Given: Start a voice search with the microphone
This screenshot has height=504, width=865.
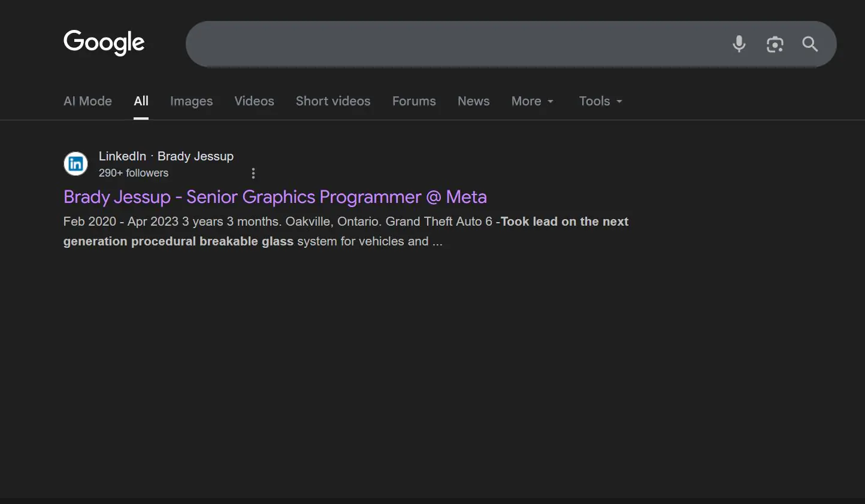Looking at the screenshot, I should [x=739, y=44].
